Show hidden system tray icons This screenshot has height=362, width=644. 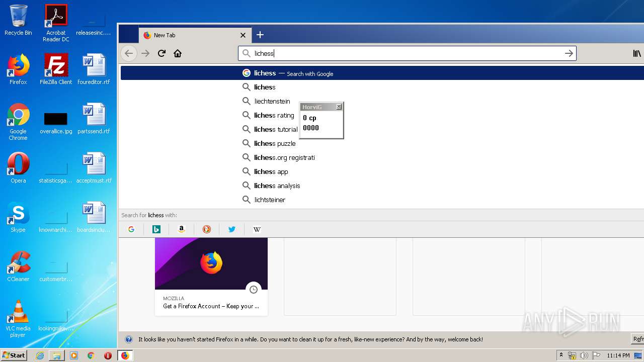(x=561, y=355)
